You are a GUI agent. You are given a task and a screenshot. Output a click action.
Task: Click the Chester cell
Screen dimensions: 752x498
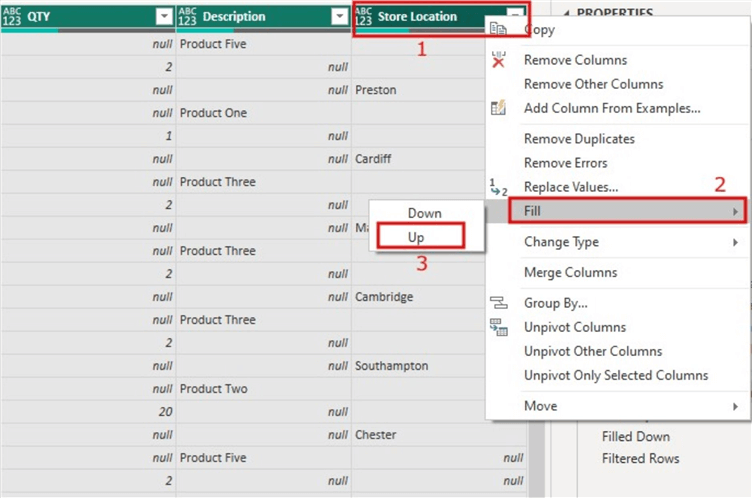click(439, 435)
